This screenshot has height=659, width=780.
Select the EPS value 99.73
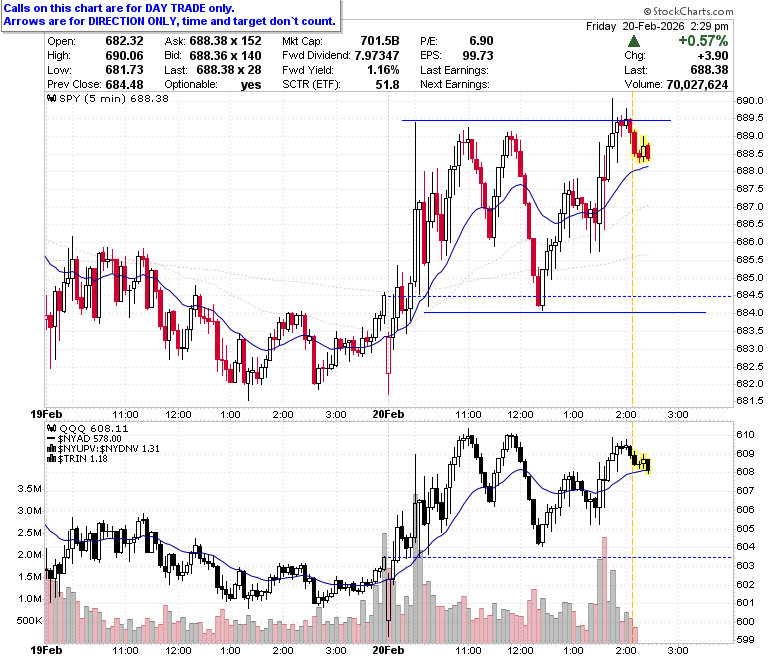pos(478,55)
